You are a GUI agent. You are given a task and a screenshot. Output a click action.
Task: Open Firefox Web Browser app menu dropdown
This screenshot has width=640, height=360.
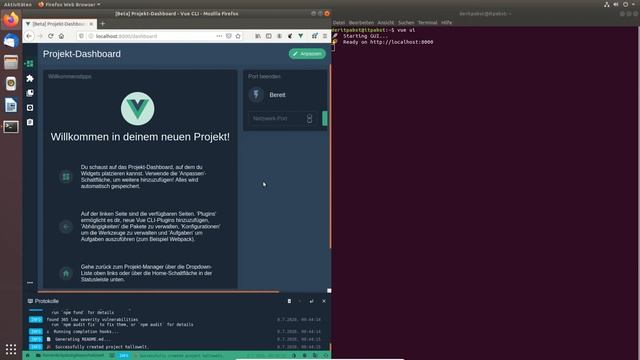point(69,4)
